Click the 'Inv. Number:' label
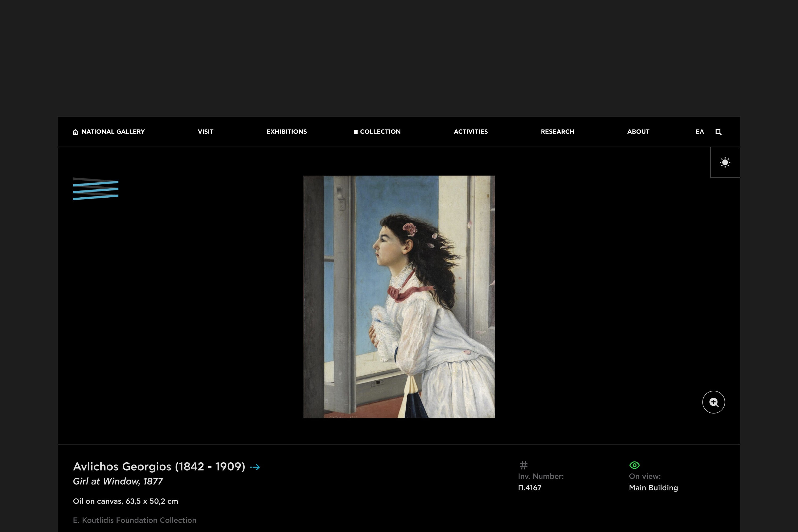Viewport: 798px width, 532px height. click(541, 476)
